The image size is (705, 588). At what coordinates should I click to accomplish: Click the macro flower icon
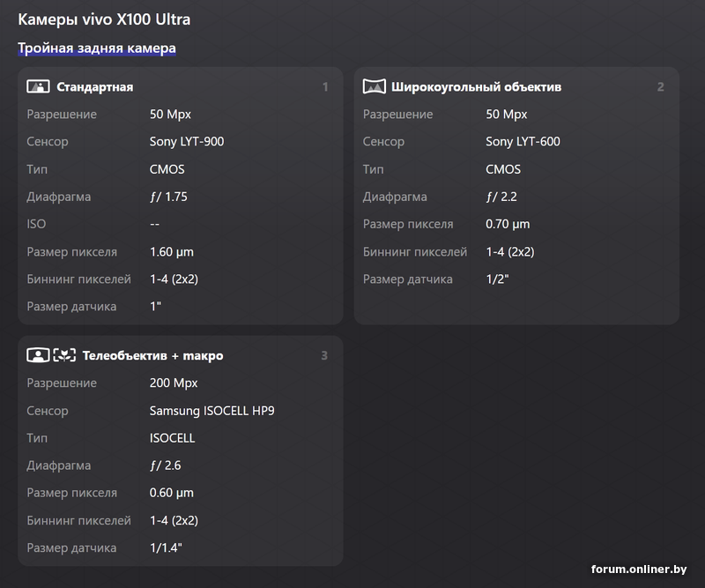(64, 355)
